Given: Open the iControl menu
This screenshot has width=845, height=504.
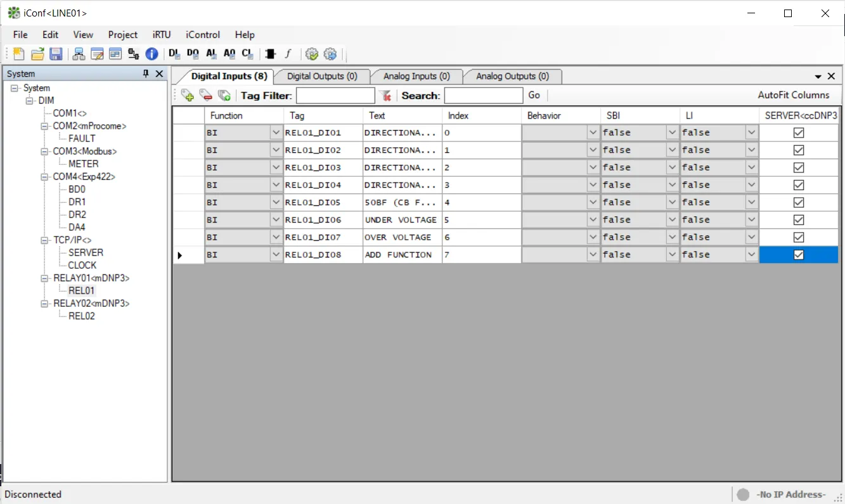Looking at the screenshot, I should tap(203, 35).
